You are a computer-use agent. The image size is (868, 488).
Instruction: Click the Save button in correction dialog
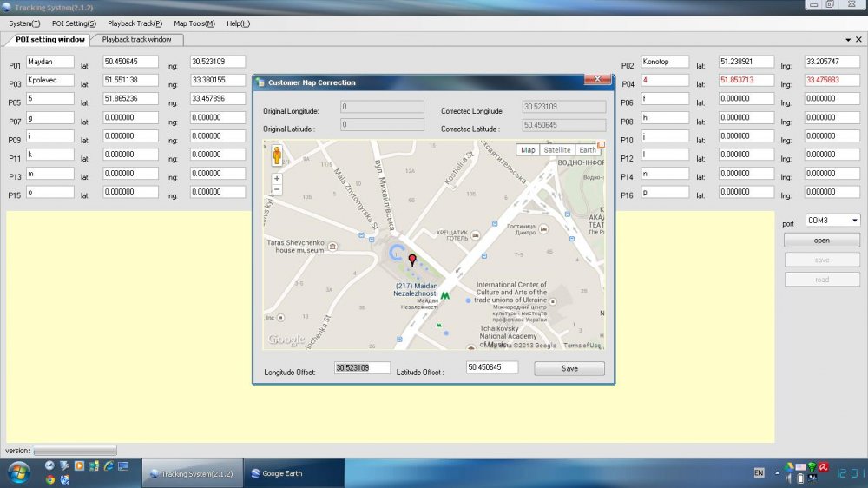(x=569, y=368)
